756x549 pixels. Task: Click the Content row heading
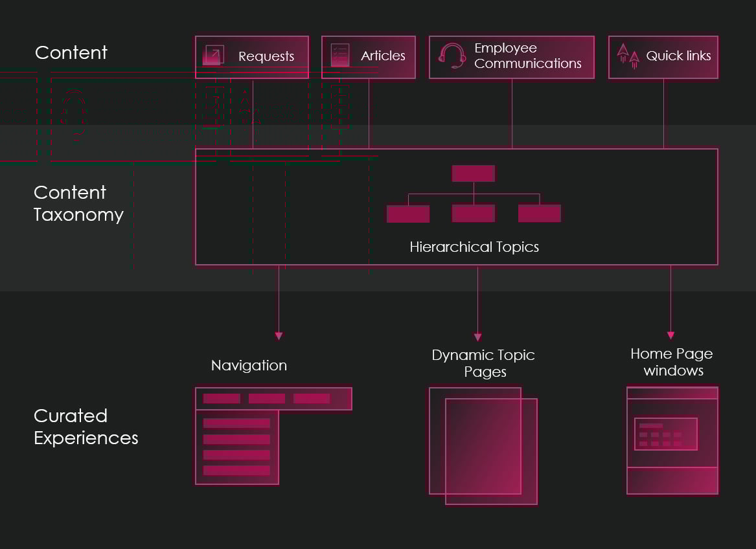click(x=71, y=52)
